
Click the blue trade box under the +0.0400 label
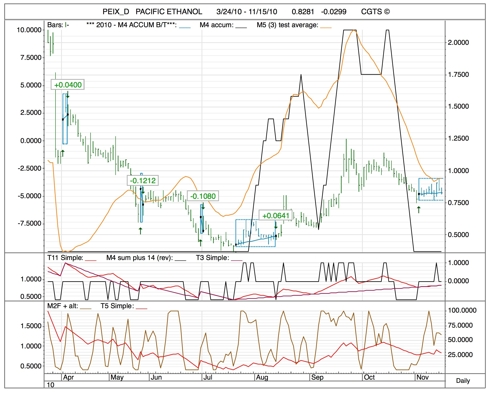[x=65, y=119]
